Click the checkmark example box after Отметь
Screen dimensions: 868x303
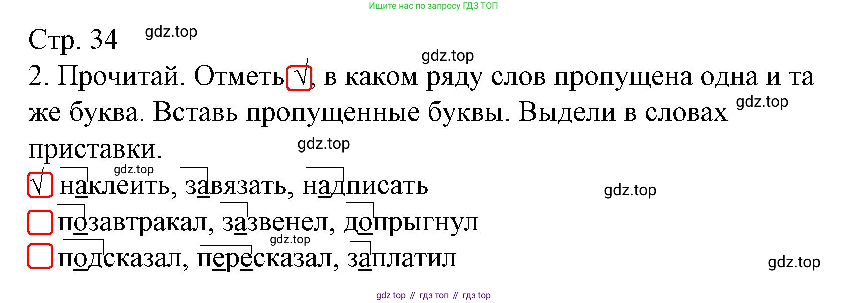point(299,78)
